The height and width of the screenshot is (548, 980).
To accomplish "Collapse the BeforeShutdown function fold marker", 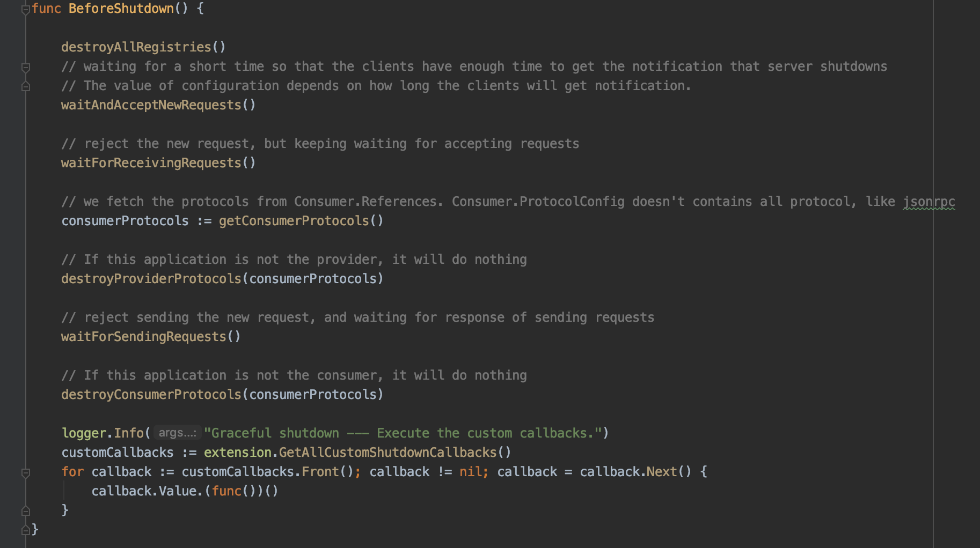I will click(25, 9).
